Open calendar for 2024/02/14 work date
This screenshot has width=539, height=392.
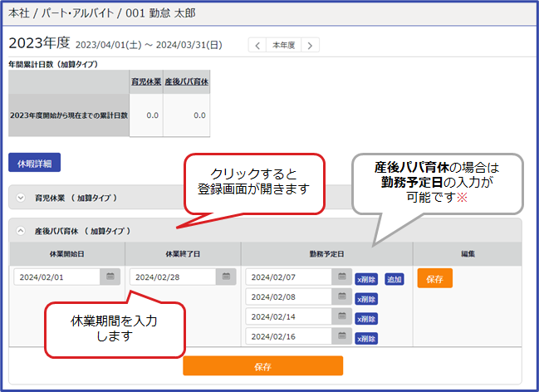[342, 318]
